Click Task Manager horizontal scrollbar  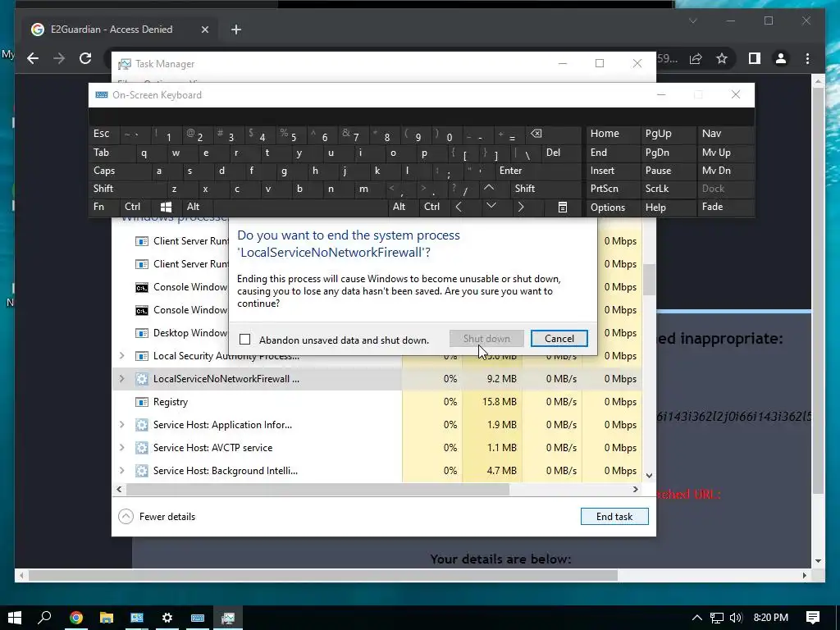tap(317, 489)
